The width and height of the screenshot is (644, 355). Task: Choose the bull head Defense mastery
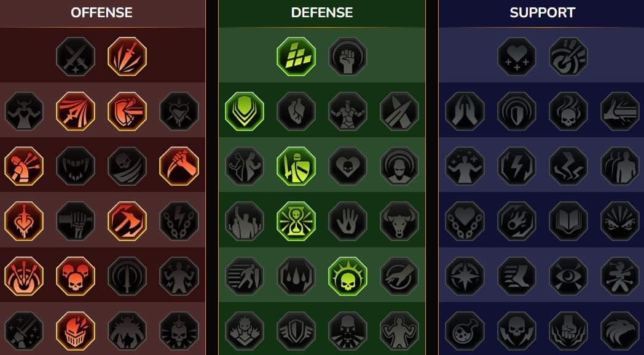click(x=399, y=221)
